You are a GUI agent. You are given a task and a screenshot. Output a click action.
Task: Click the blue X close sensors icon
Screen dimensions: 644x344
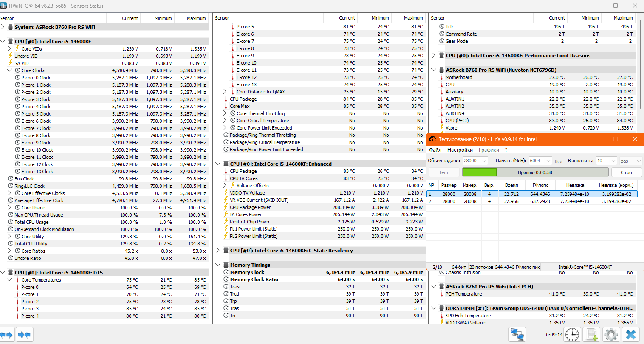(631, 335)
